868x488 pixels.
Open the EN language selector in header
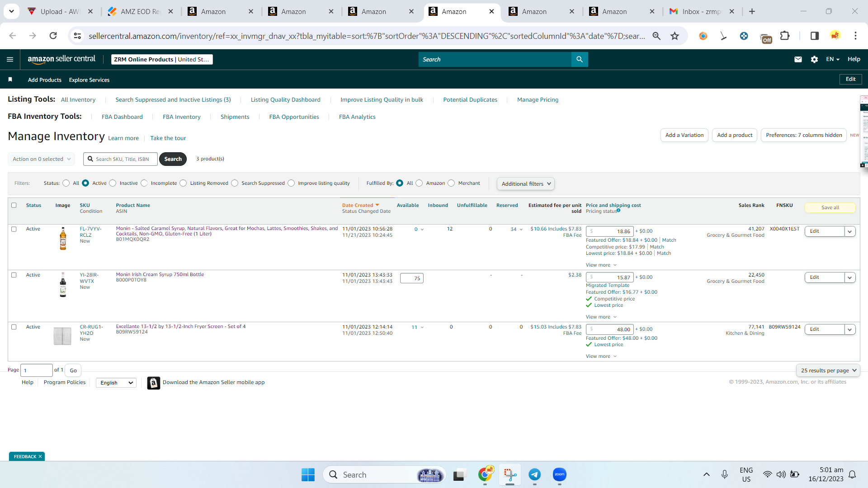(x=833, y=59)
